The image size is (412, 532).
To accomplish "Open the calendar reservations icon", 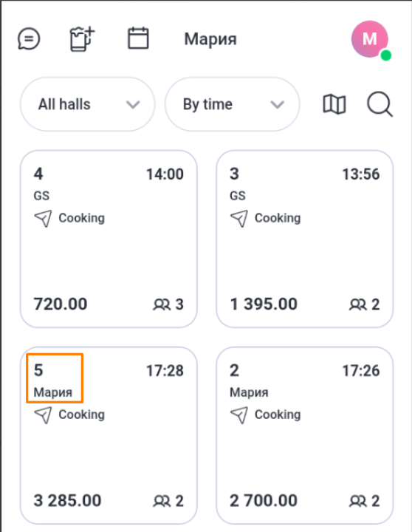I will [x=138, y=38].
